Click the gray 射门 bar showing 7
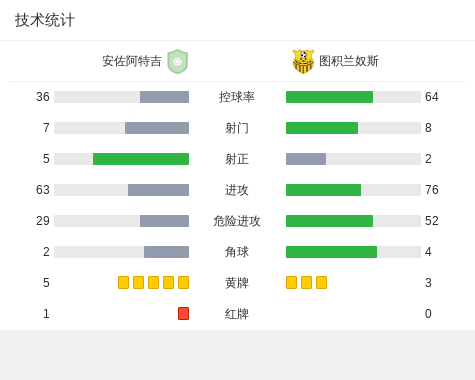Viewport: 475px width, 380px height. [x=157, y=128]
